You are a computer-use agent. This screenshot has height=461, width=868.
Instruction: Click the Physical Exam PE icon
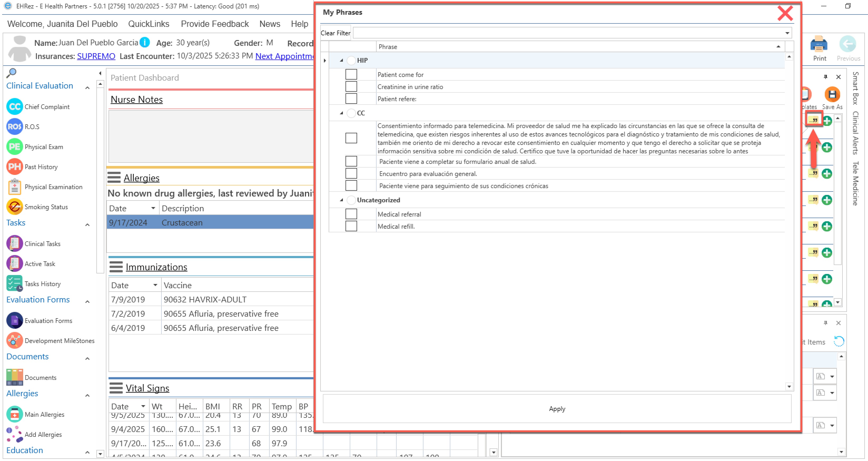pos(14,147)
